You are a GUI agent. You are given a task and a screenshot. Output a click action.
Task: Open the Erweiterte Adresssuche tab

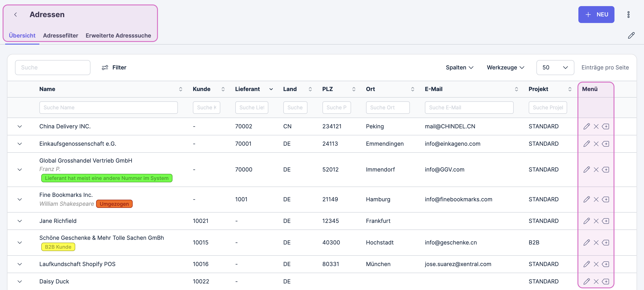[x=118, y=35]
